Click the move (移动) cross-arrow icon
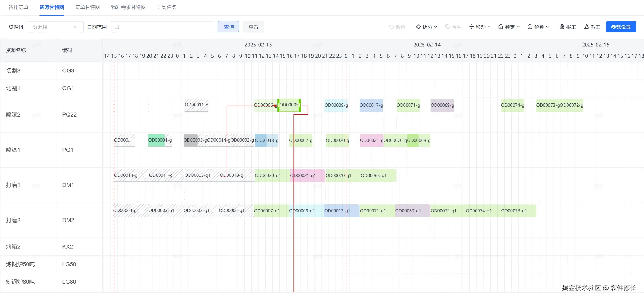This screenshot has width=644, height=299. point(472,27)
